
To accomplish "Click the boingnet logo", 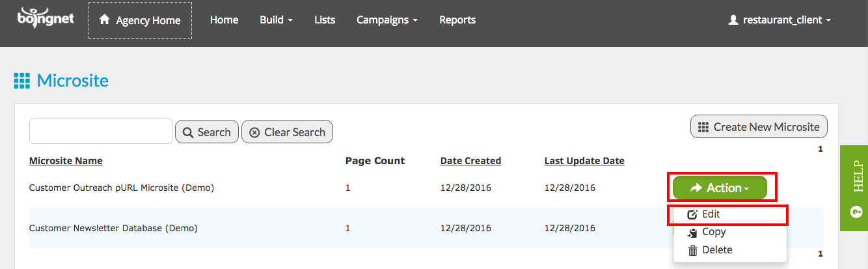I will [46, 18].
